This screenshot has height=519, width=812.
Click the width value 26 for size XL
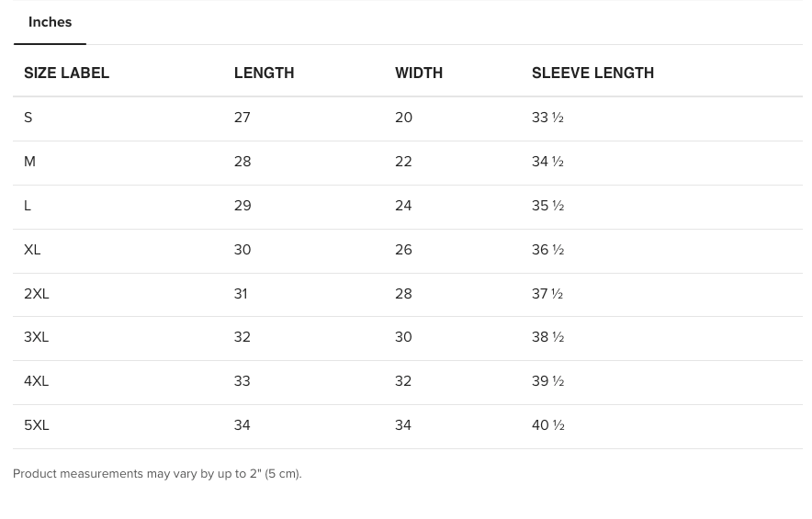pos(403,250)
